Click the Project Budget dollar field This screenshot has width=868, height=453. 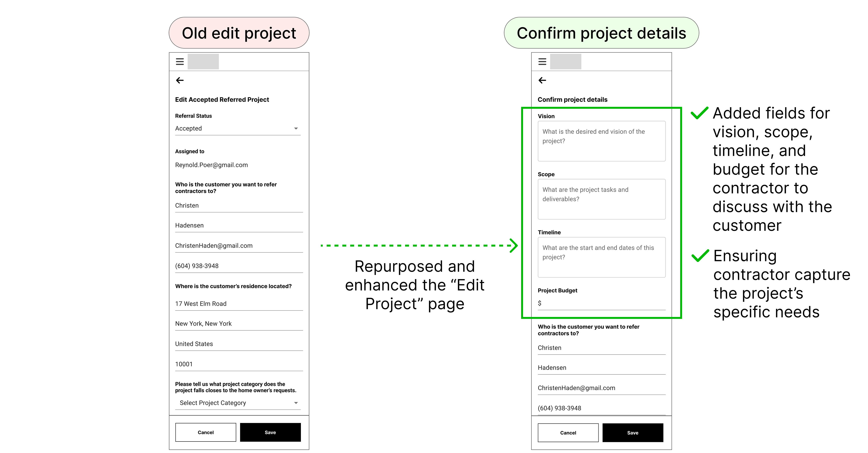601,303
